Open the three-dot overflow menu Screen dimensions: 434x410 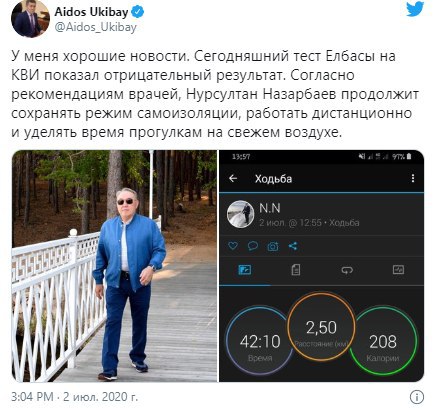(x=413, y=178)
